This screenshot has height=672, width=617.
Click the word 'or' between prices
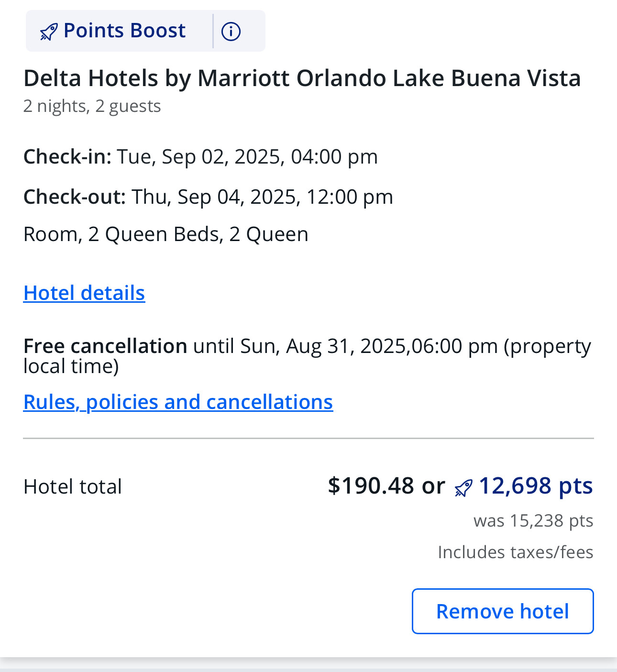point(433,485)
